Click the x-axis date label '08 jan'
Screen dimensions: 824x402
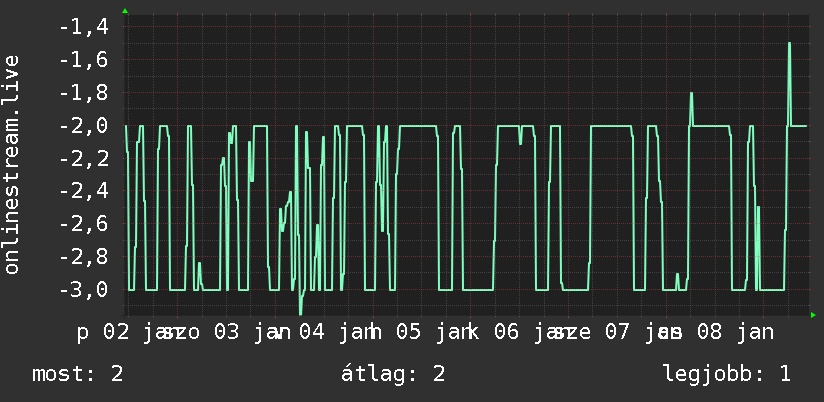click(x=735, y=333)
